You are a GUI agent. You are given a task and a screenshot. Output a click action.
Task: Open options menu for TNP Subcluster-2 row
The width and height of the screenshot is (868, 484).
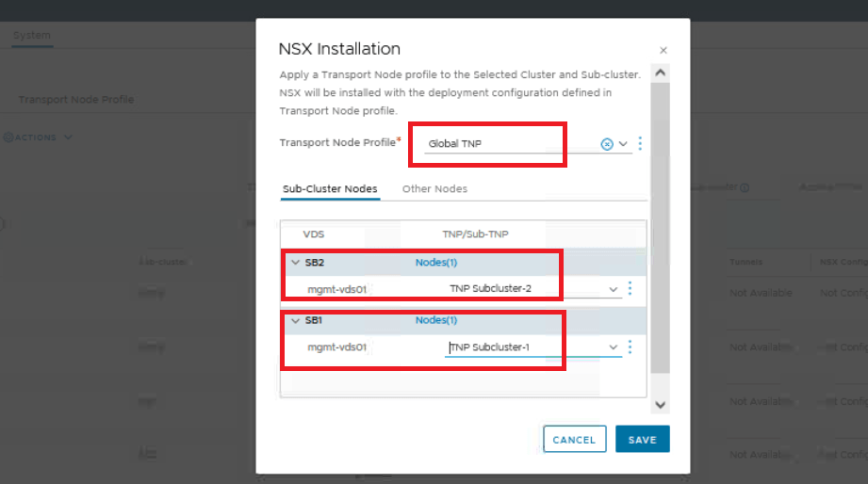click(630, 288)
